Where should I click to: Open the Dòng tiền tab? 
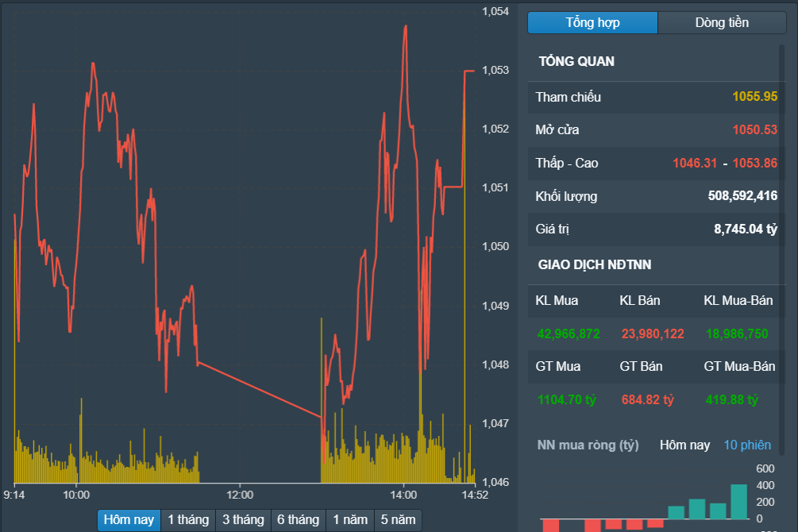pyautogui.click(x=721, y=23)
